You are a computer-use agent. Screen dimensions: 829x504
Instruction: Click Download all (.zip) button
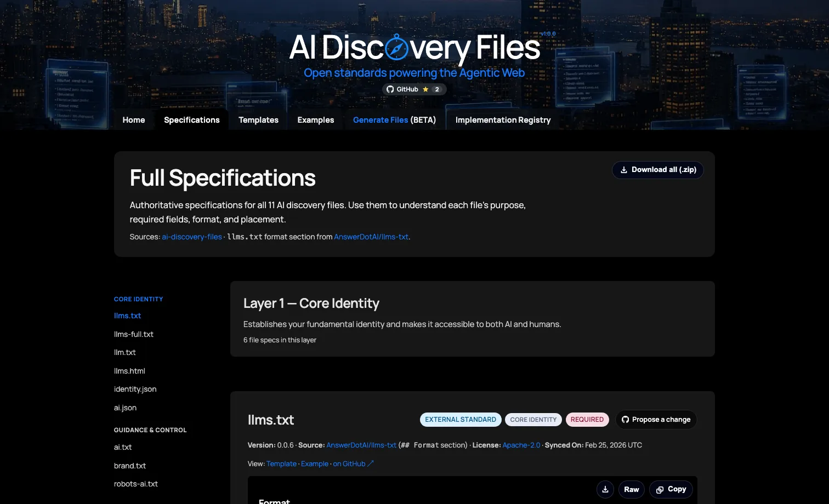pos(657,170)
